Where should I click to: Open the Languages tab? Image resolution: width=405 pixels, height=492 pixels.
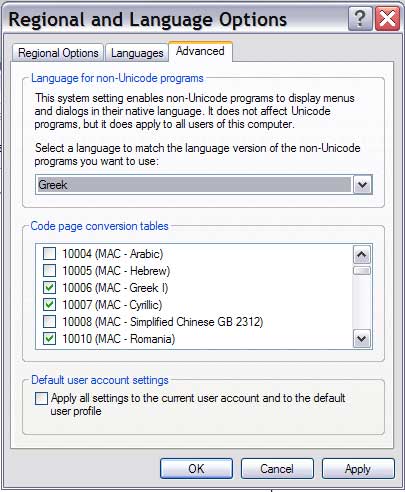[x=137, y=53]
